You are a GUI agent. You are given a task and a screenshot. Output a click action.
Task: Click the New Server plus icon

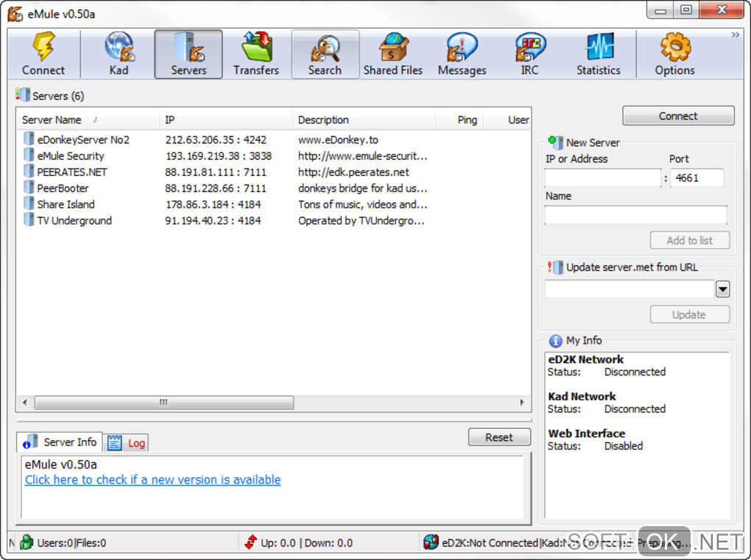556,142
